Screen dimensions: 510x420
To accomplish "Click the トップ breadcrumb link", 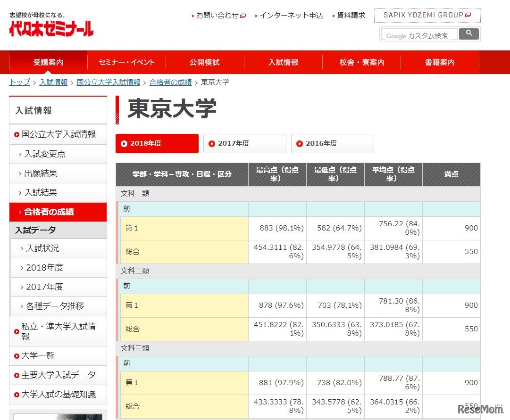I will (19, 82).
